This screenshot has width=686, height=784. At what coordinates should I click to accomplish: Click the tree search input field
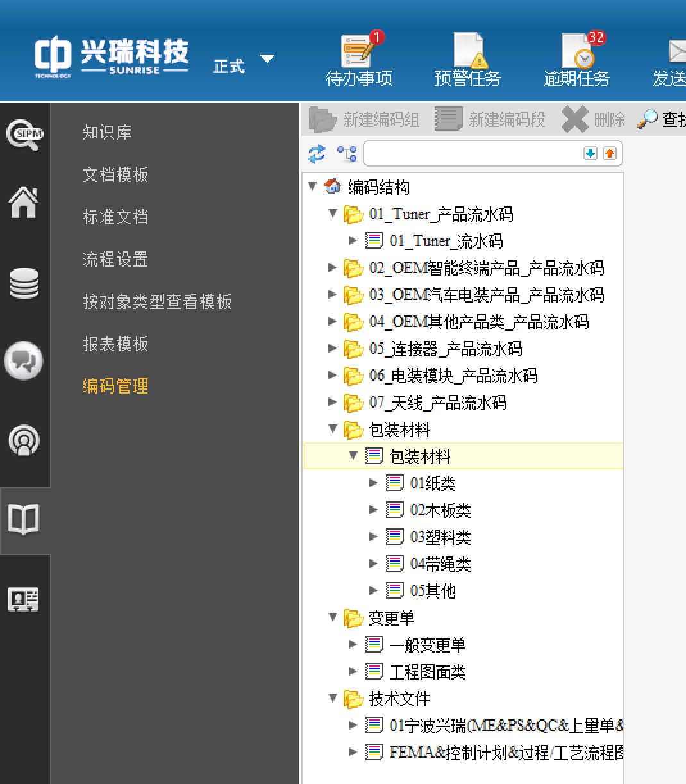[472, 154]
